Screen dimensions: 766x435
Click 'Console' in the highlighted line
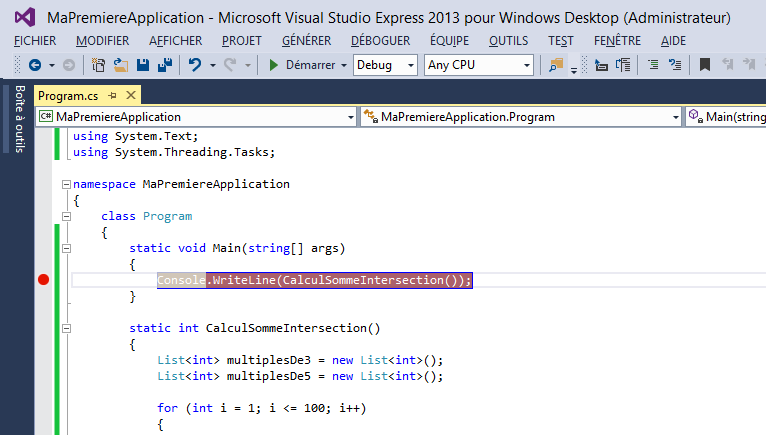[181, 280]
